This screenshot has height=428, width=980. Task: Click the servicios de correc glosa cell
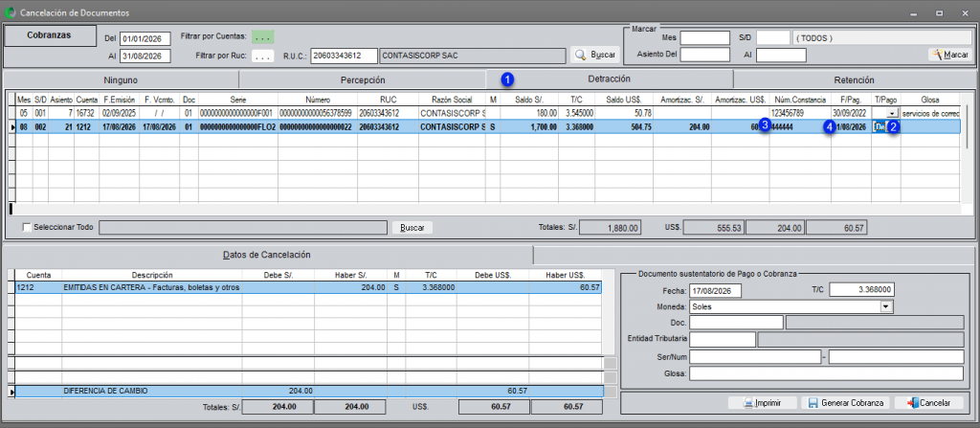click(x=930, y=113)
